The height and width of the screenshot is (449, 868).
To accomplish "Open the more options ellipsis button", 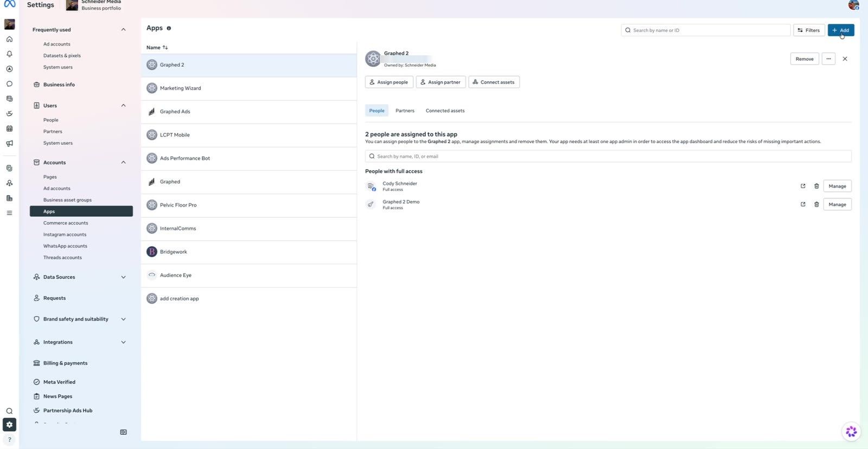I will [828, 59].
